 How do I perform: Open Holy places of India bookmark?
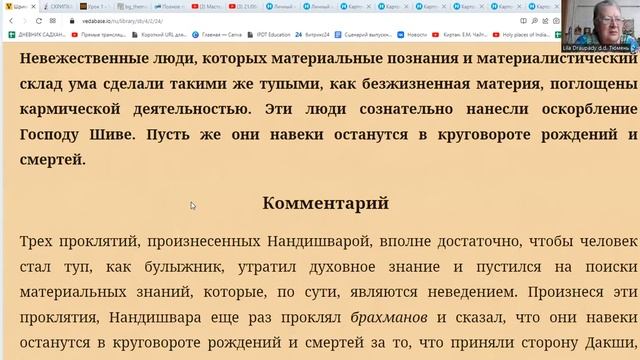[522, 35]
